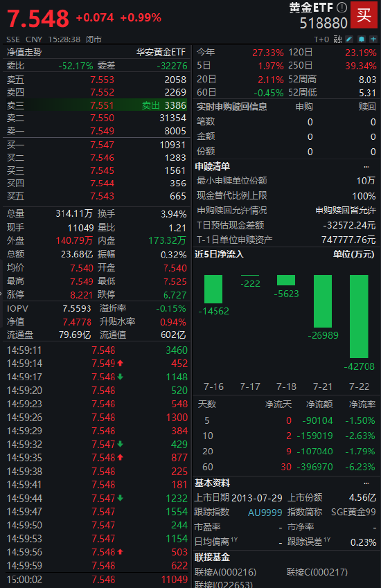Click the 7-16 net inflow bar -14562
Viewport: 381px width, 588px height.
pyautogui.click(x=213, y=289)
